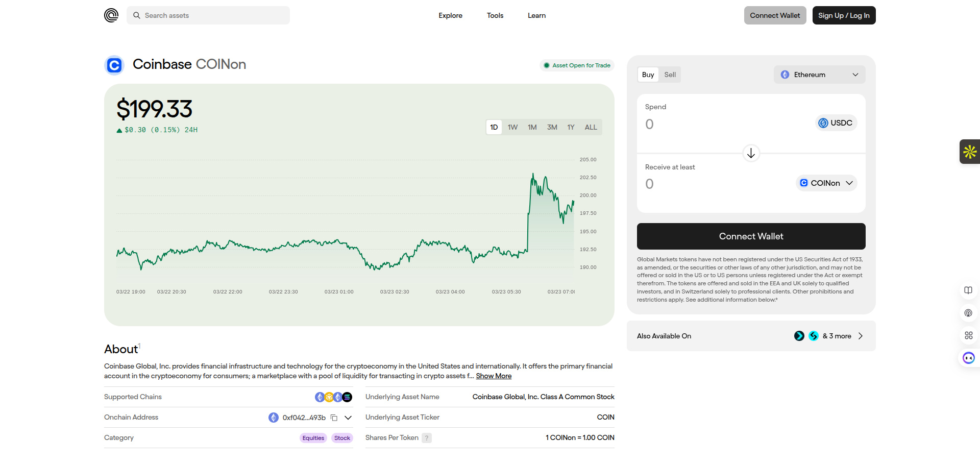Select the 1W chart range

(512, 127)
